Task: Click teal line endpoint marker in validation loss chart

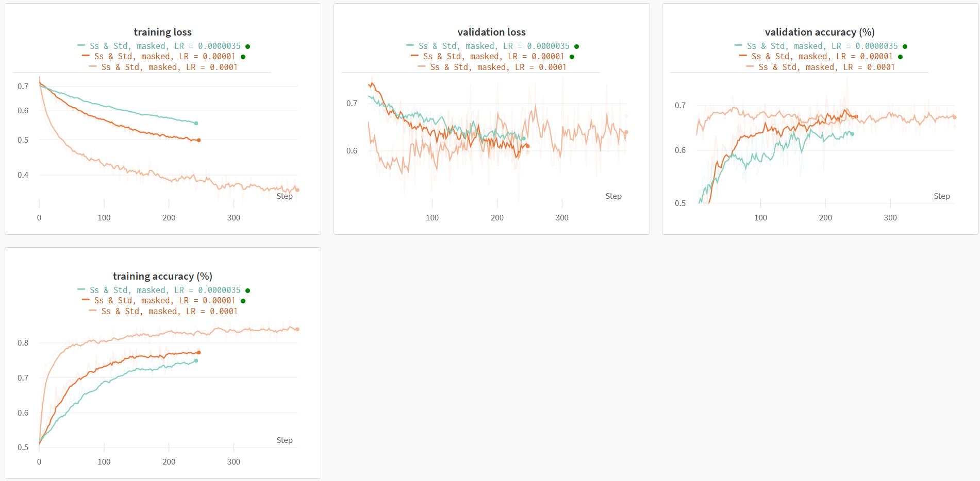Action: pyautogui.click(x=524, y=139)
